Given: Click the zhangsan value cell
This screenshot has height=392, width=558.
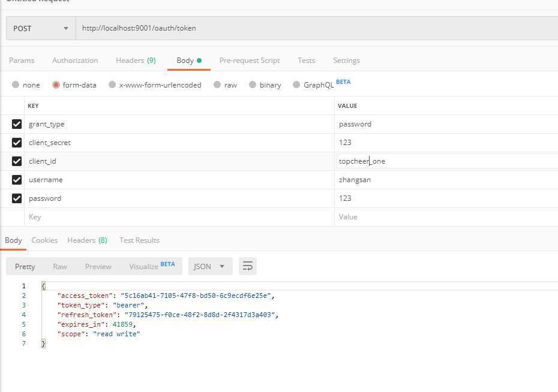Looking at the screenshot, I should coord(446,179).
